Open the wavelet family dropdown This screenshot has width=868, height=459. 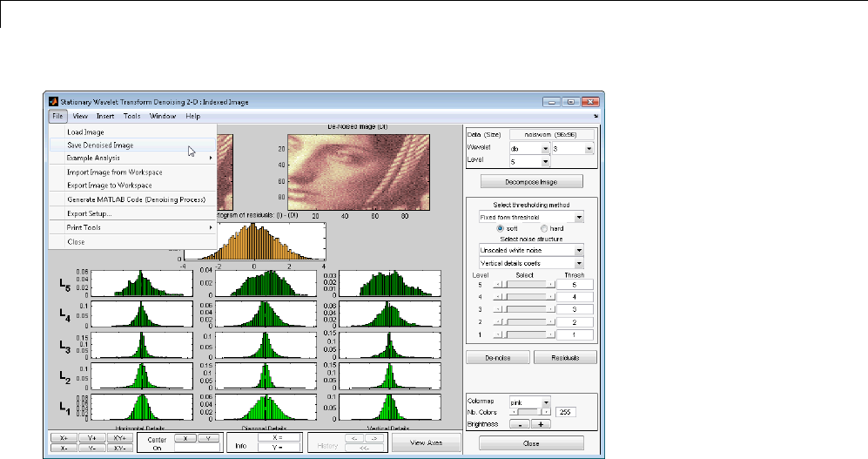[528, 149]
